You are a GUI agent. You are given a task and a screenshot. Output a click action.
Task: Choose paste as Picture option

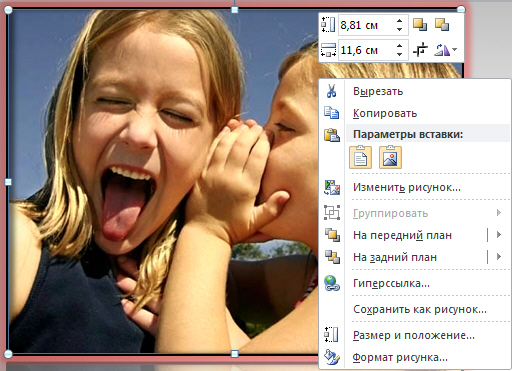point(390,157)
